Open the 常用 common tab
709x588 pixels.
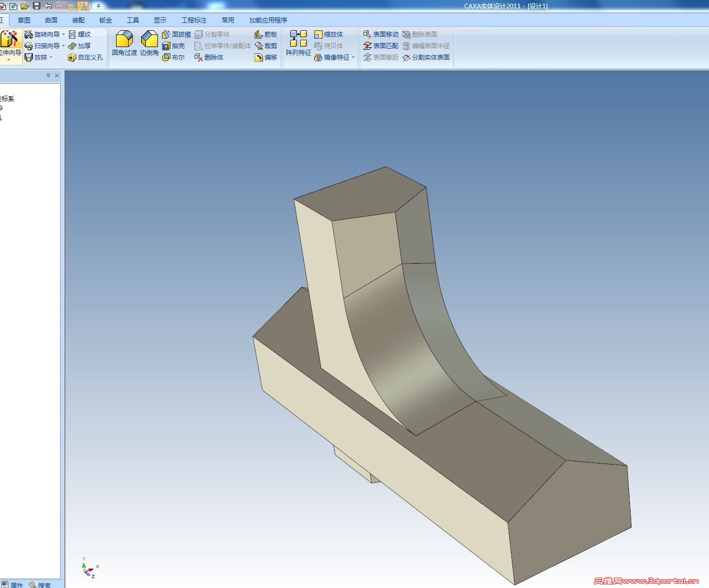(x=228, y=20)
